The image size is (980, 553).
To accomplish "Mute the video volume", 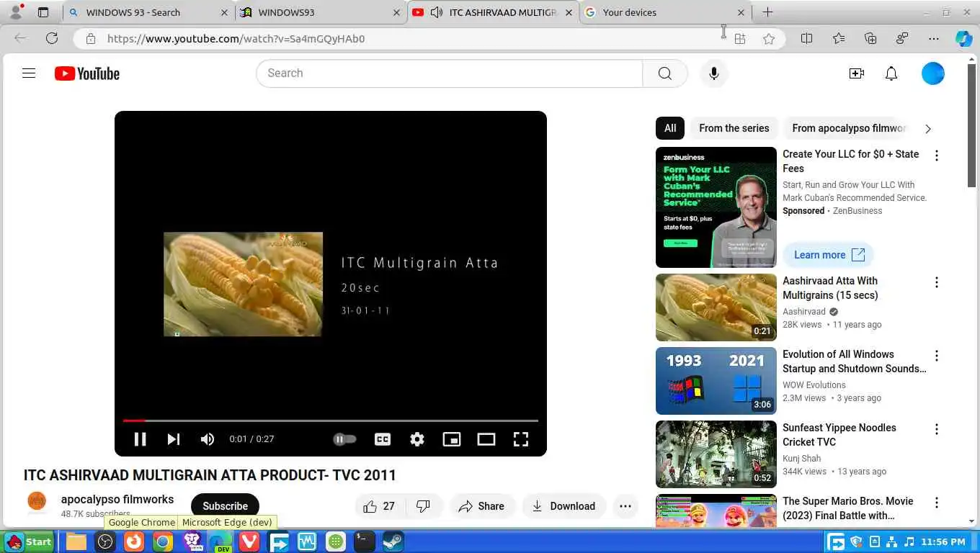I will pos(208,439).
